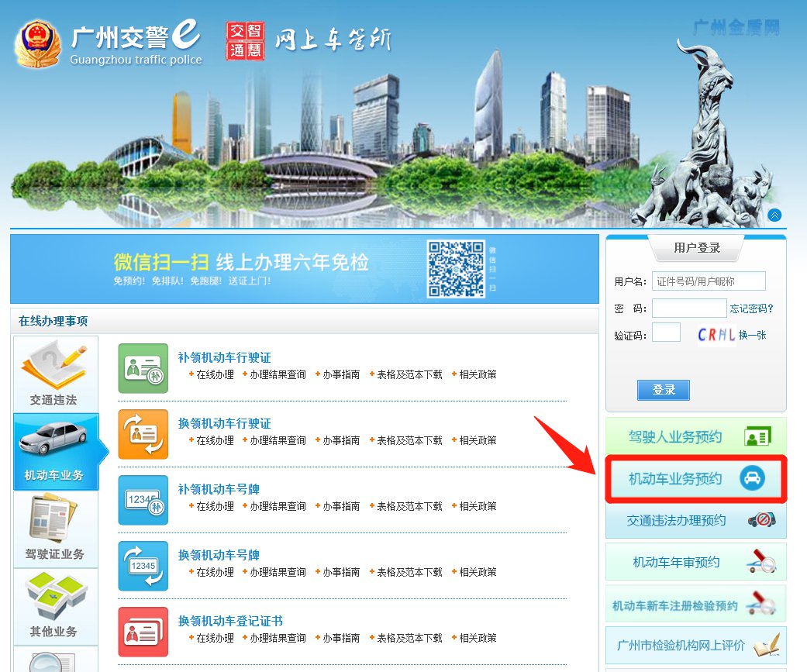Open 机动车年审预约 button
Screen dimensions: 807x672
point(696,562)
